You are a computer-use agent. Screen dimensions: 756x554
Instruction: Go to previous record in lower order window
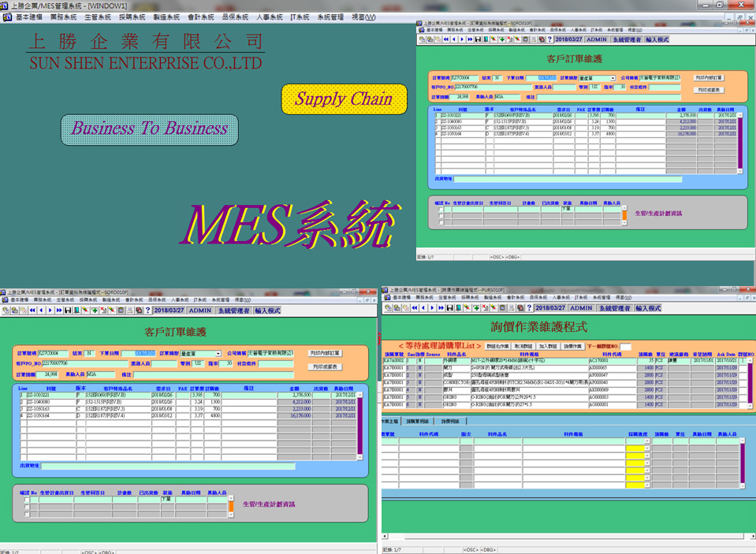(41, 310)
